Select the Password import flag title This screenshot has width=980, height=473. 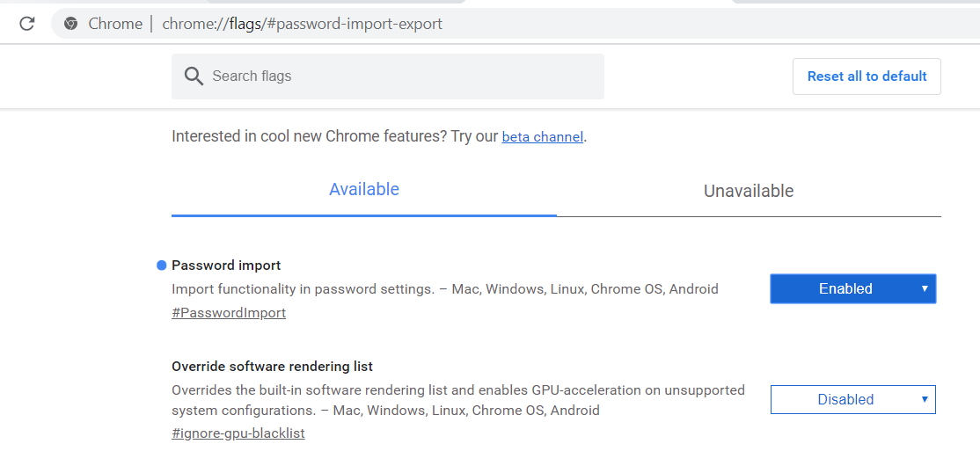pos(226,266)
